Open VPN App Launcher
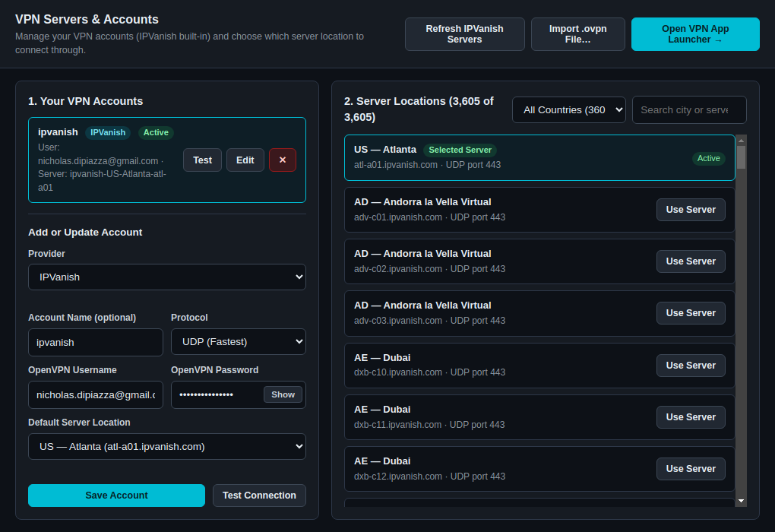This screenshot has height=532, width=775. coord(695,34)
